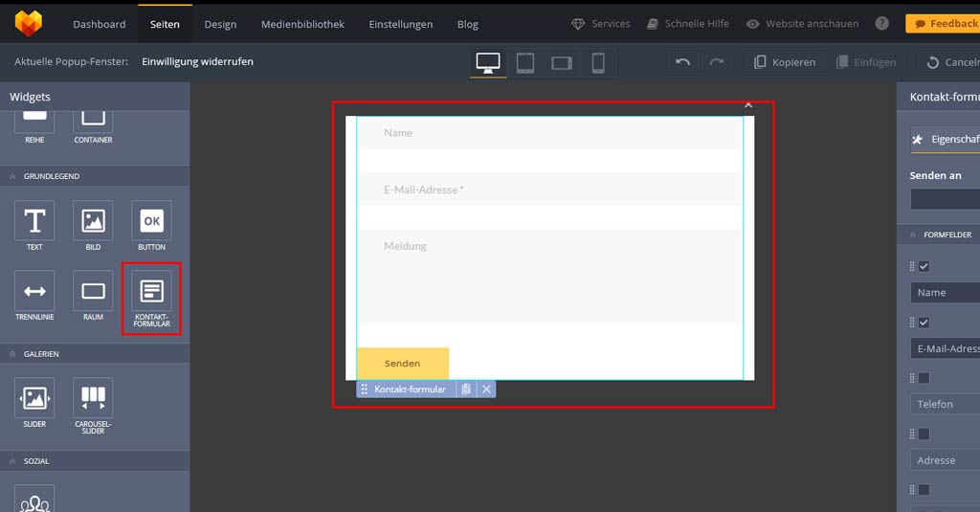
Task: Select the Text widget icon
Action: [x=34, y=221]
